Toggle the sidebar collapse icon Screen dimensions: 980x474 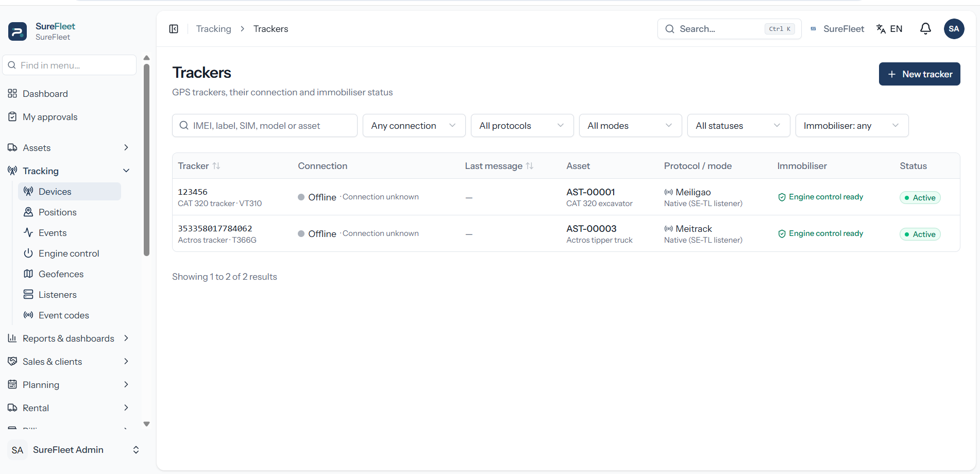(174, 29)
